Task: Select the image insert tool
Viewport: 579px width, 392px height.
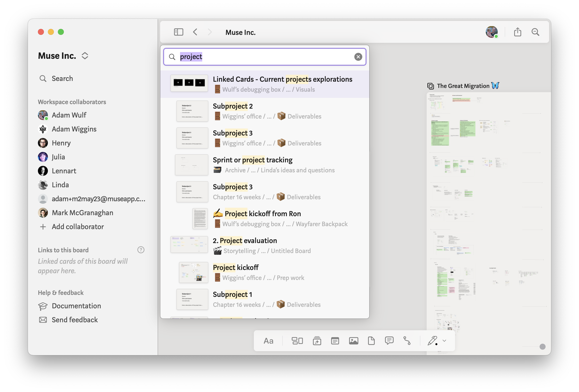Action: [353, 341]
